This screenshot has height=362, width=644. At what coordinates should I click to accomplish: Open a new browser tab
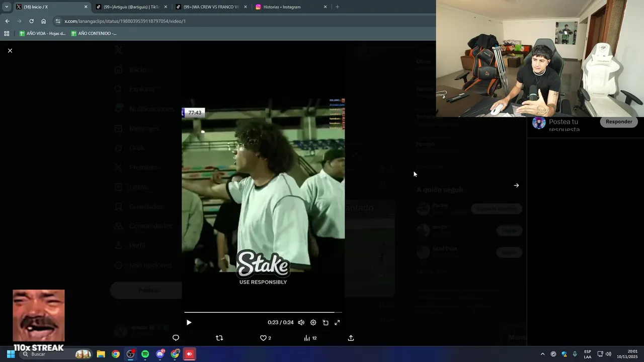click(x=337, y=7)
